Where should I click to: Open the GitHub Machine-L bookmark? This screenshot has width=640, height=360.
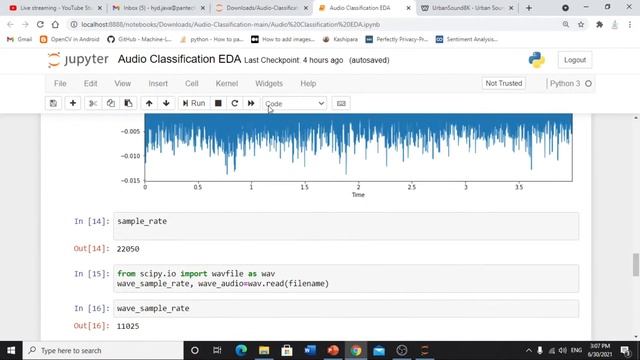coord(139,39)
